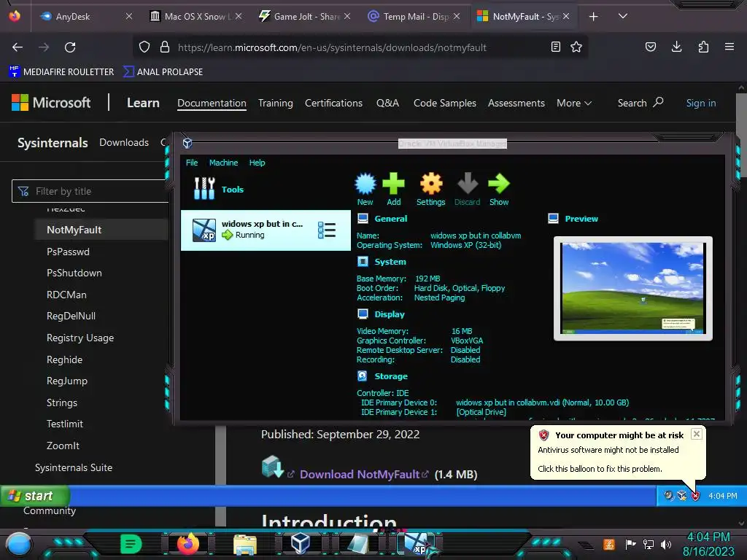
Task: Click Search on Microsoft Learn
Action: pos(640,103)
